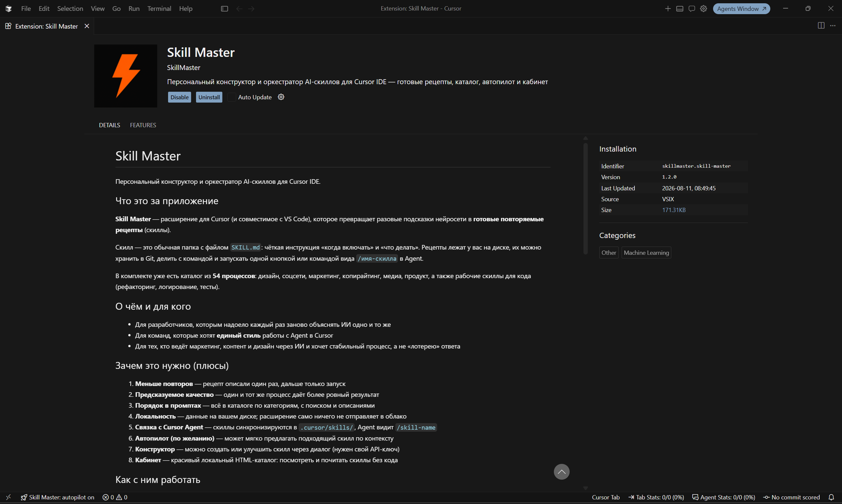Click the .cursor/skills/ inline code
Viewport: 842px width, 504px height.
pos(326,427)
